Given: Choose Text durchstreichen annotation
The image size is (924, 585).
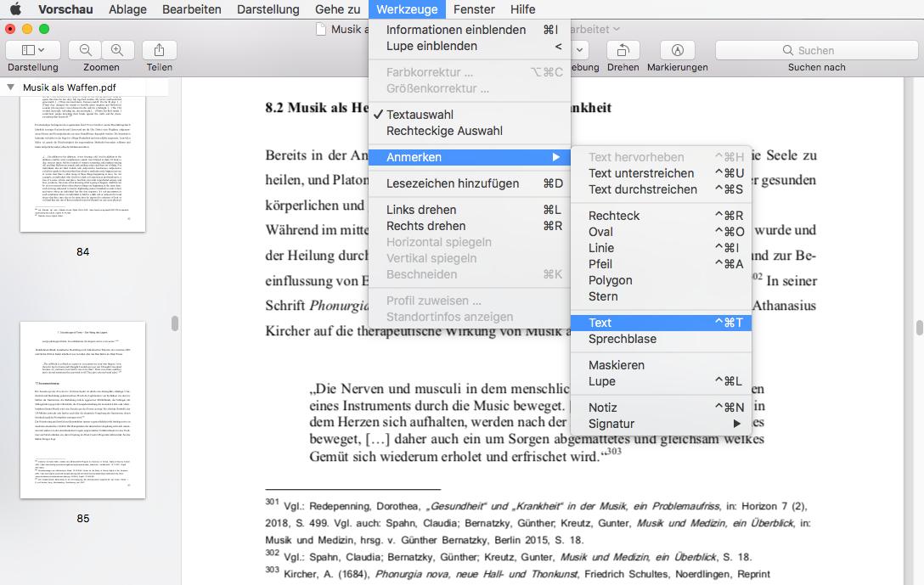Looking at the screenshot, I should [662, 189].
